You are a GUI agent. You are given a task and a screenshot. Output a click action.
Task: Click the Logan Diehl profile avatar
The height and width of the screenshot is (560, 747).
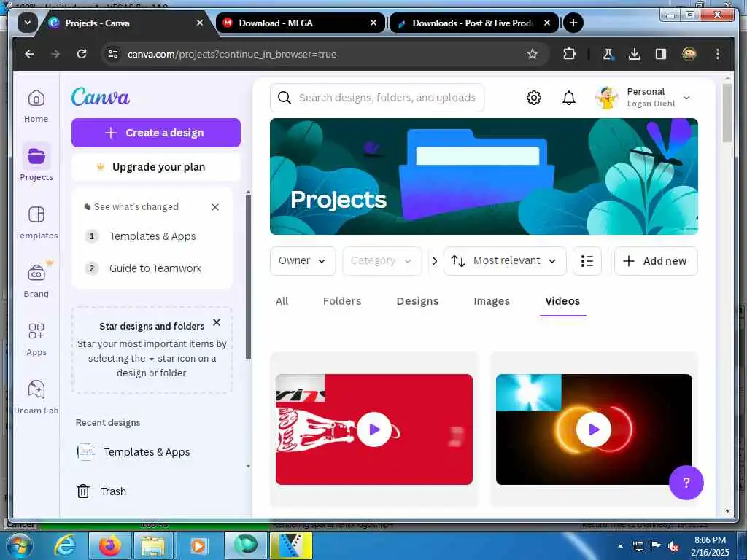point(606,98)
